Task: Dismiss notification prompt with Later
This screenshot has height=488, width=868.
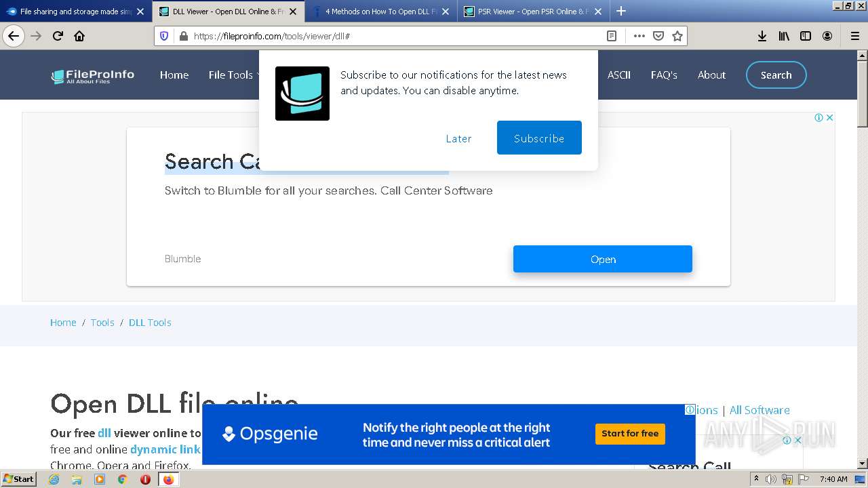Action: click(458, 138)
